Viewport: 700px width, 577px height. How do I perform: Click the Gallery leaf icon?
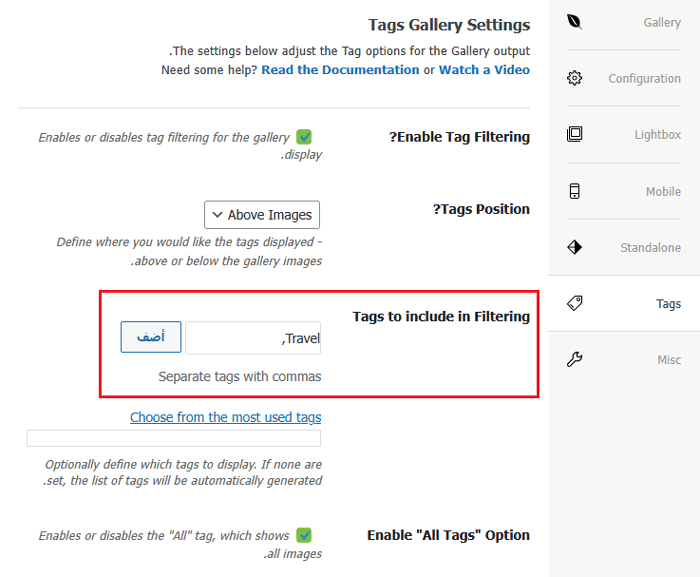(574, 22)
